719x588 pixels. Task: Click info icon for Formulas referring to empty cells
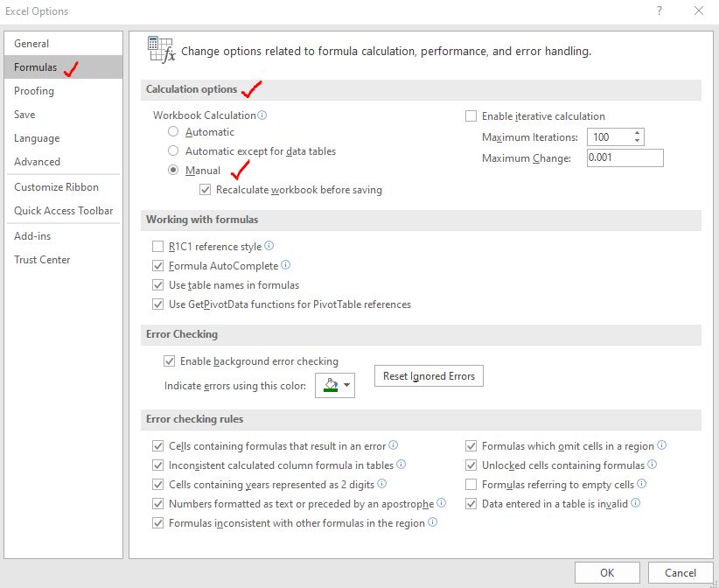(x=642, y=483)
